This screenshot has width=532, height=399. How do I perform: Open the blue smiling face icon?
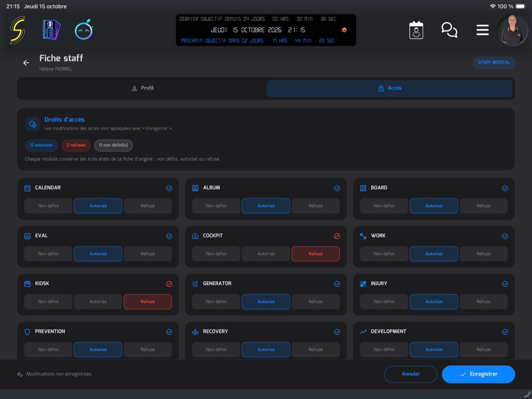pos(83,30)
